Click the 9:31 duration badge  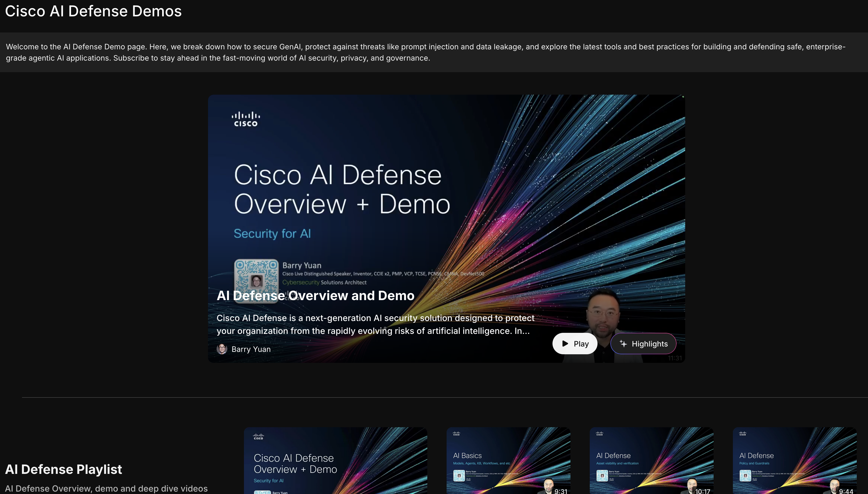pyautogui.click(x=561, y=491)
